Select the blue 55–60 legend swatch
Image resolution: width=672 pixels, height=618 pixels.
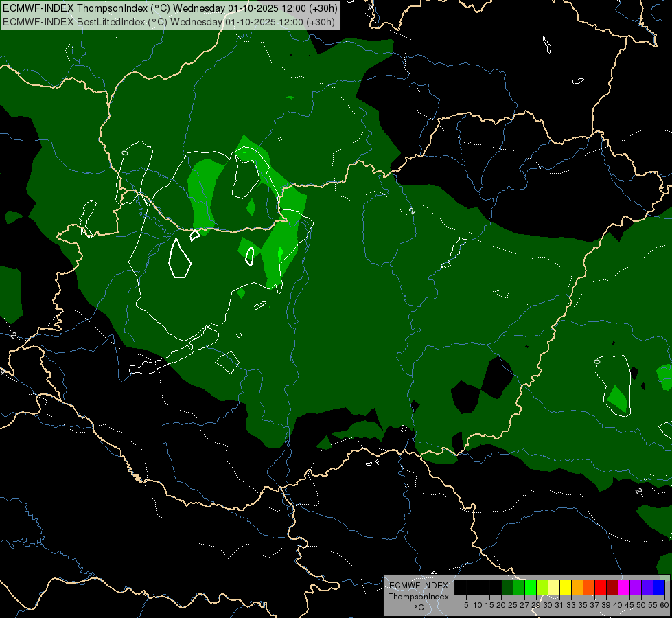pyautogui.click(x=659, y=587)
